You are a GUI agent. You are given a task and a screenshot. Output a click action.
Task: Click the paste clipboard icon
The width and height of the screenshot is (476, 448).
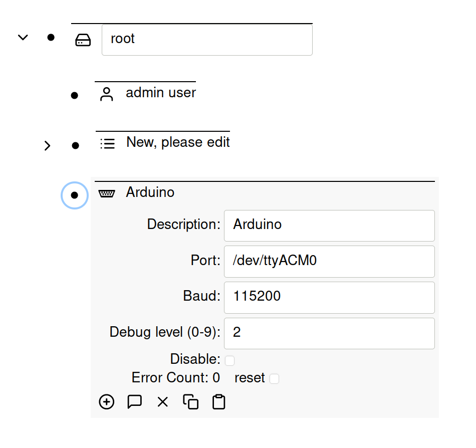click(x=219, y=402)
